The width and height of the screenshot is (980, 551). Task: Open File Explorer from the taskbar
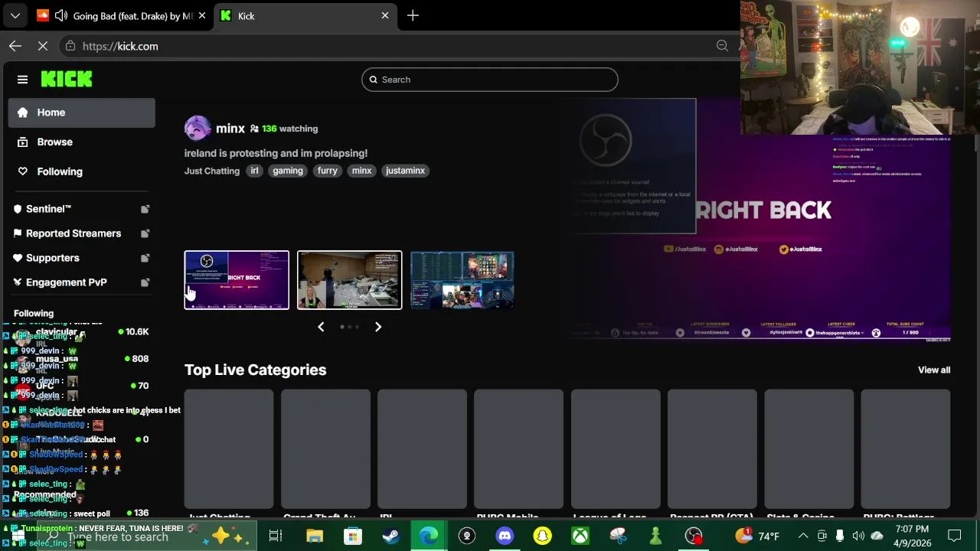point(314,536)
